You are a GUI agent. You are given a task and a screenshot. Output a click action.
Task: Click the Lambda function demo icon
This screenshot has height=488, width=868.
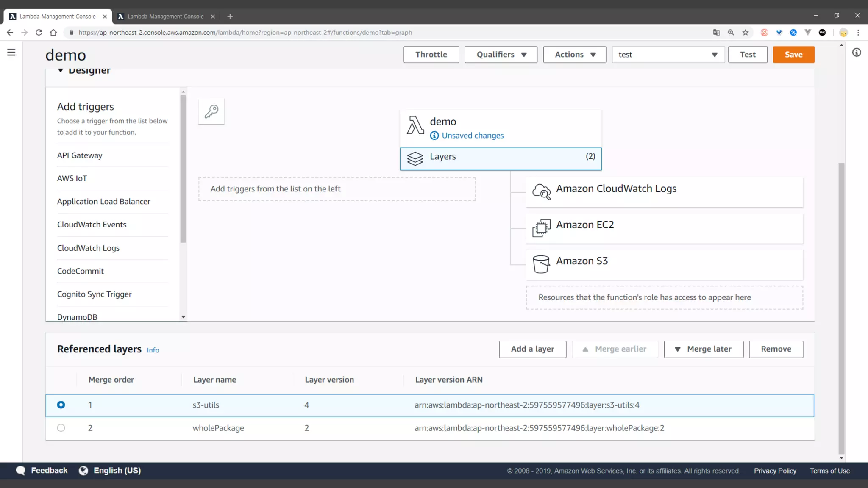tap(415, 125)
